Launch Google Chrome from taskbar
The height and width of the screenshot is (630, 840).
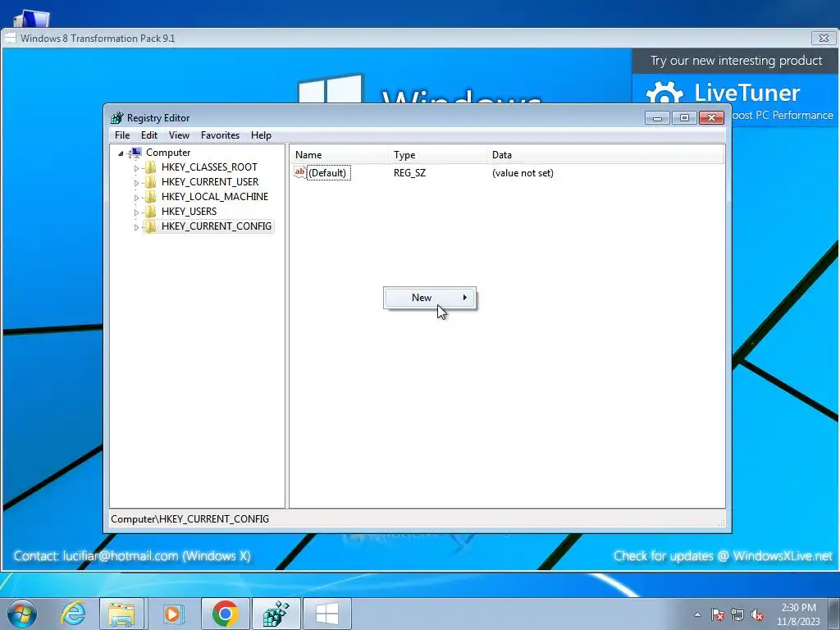[x=225, y=614]
